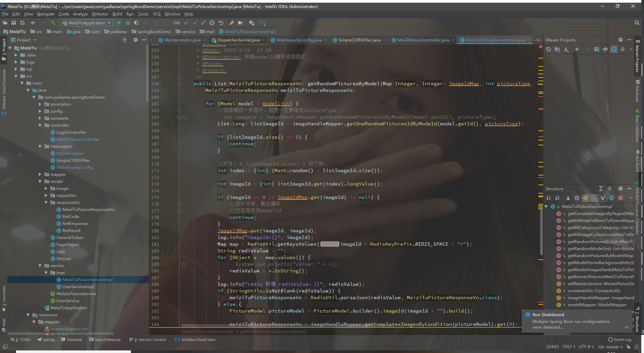Open MeiZiPictureController in the project tree
The image size is (644, 353).
pos(78,139)
